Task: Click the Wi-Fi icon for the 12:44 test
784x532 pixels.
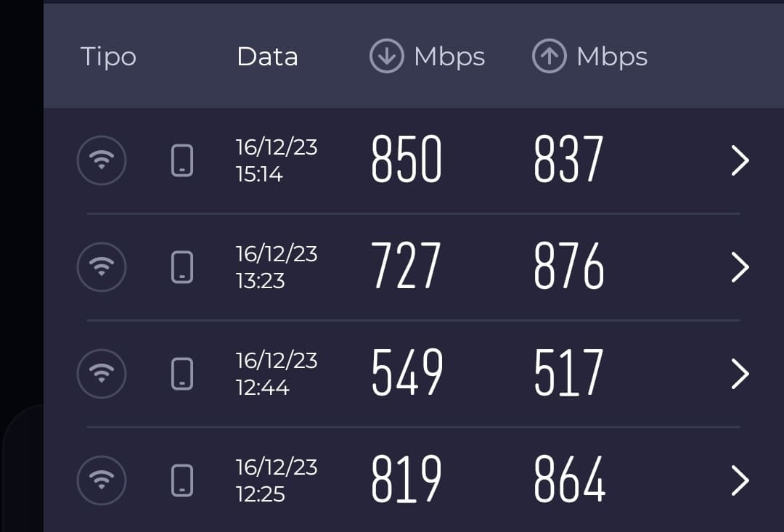Action: [x=102, y=374]
